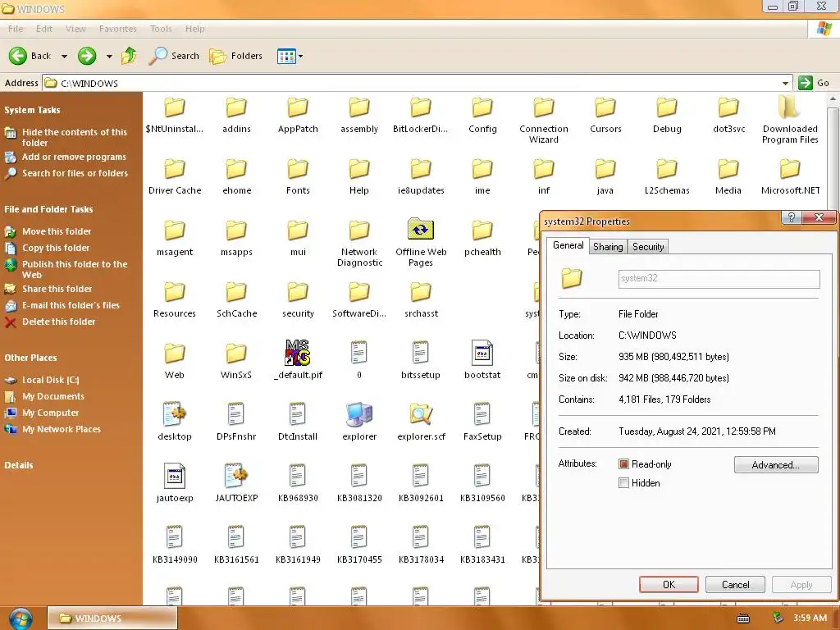Expand the Details section

[19, 465]
